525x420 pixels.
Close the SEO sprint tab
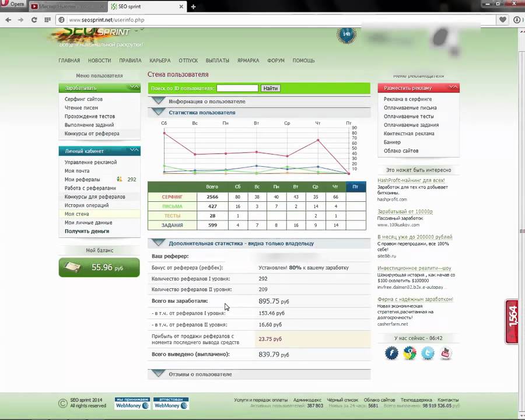click(181, 6)
